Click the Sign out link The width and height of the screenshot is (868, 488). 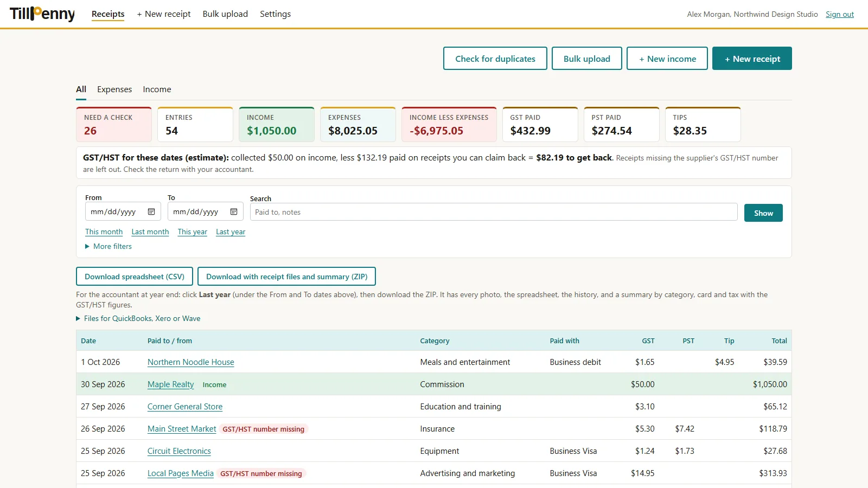pyautogui.click(x=840, y=15)
